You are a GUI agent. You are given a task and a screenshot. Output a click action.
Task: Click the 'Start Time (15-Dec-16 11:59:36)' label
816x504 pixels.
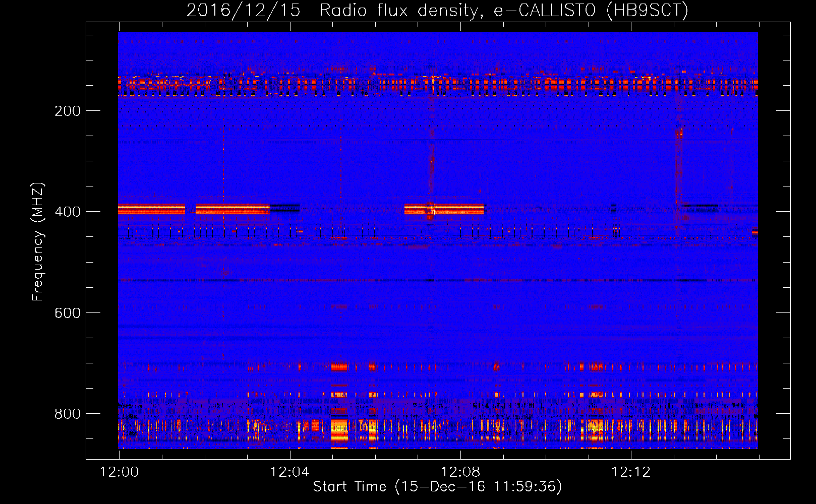point(437,487)
